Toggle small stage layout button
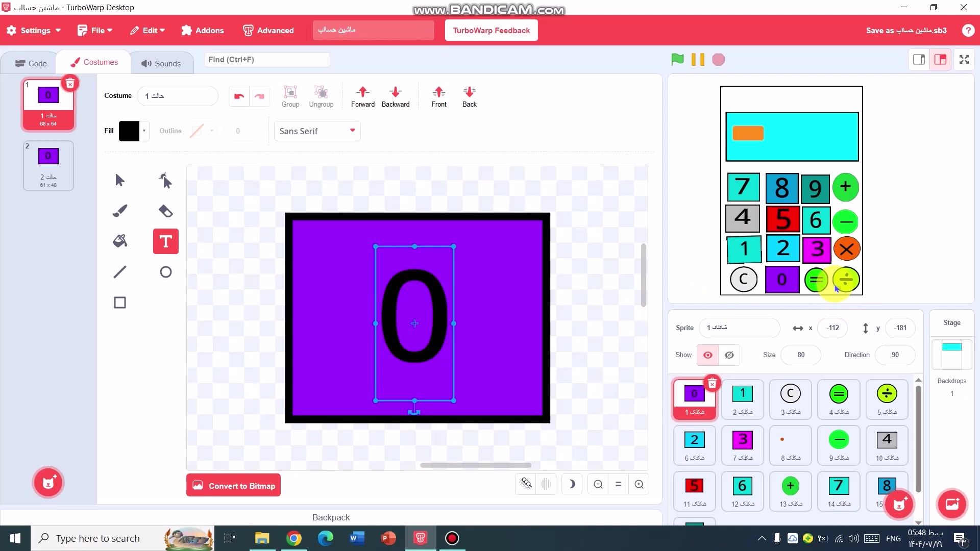 (x=919, y=60)
